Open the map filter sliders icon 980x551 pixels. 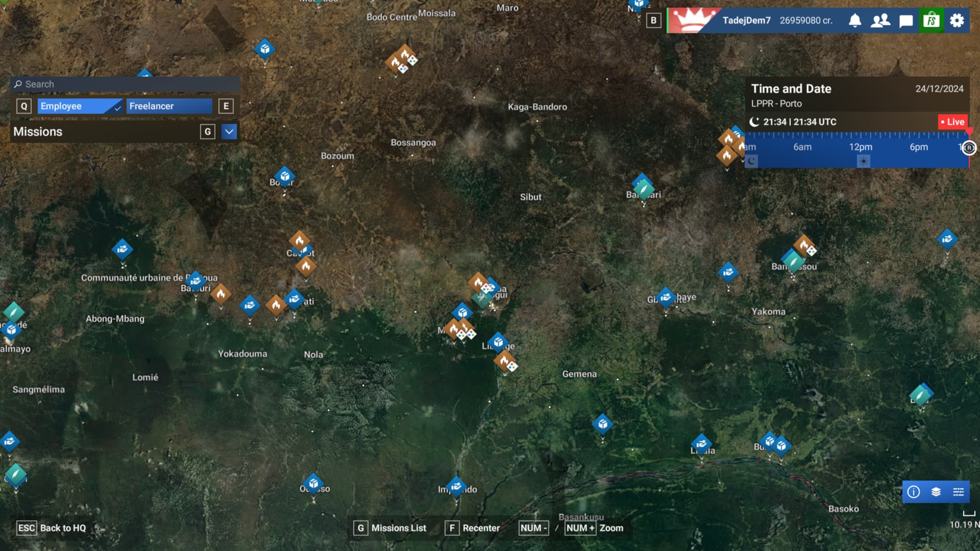pos(959,492)
